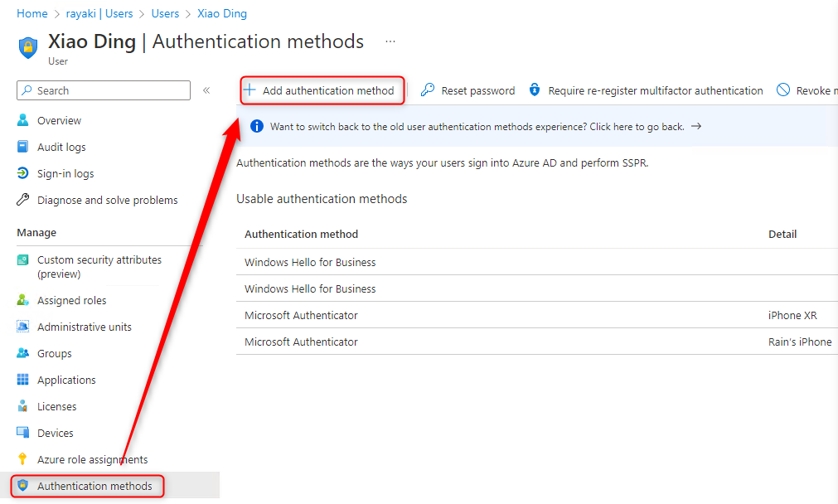
Task: Click the Groups sidebar icon
Action: coord(23,353)
